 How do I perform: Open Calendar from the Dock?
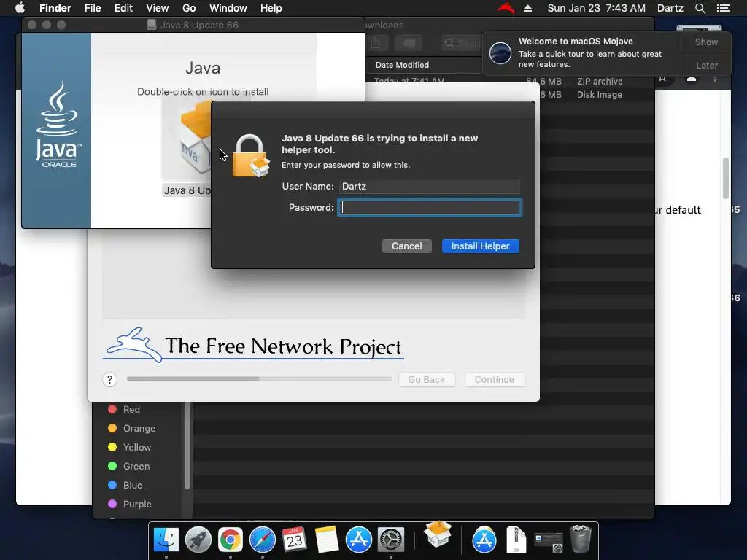295,540
